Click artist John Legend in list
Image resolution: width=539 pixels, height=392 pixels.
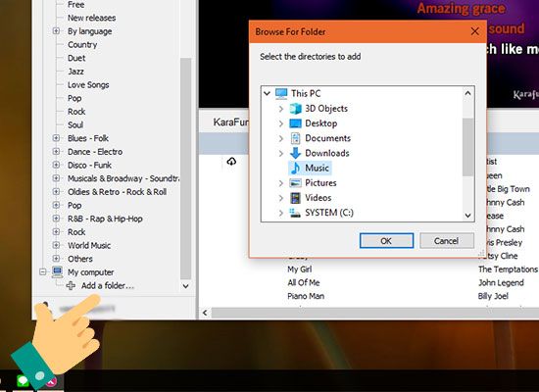[x=501, y=282]
